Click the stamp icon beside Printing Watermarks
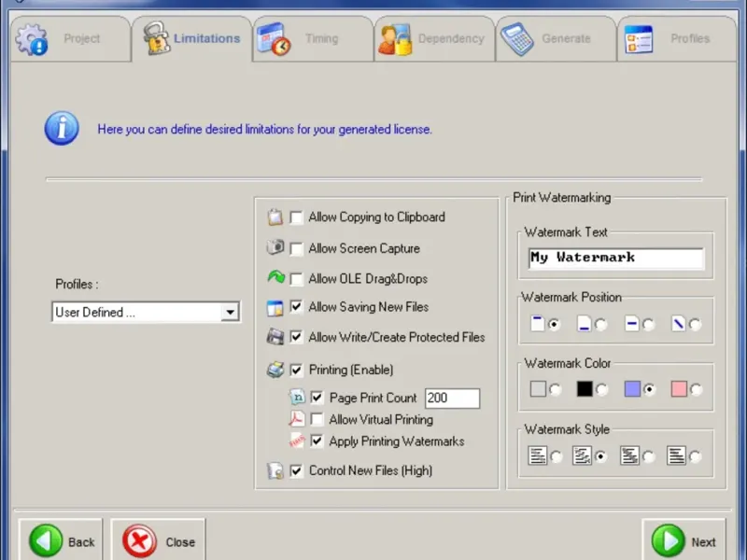Screen dimensions: 747x560 coord(296,441)
